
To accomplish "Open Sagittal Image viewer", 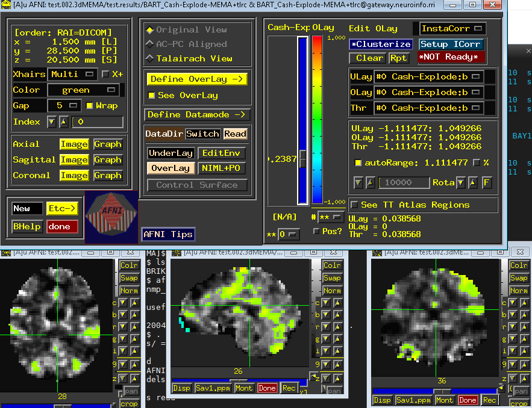I will pyautogui.click(x=74, y=160).
